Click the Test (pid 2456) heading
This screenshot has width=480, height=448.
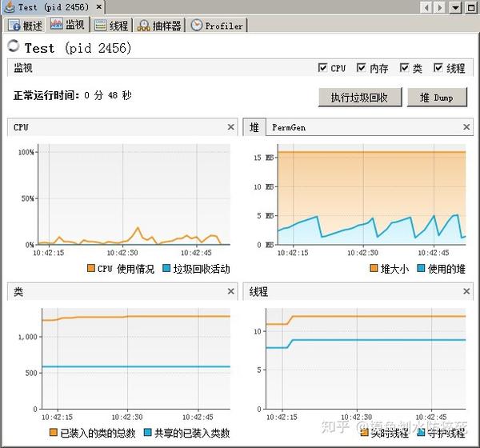[78, 48]
